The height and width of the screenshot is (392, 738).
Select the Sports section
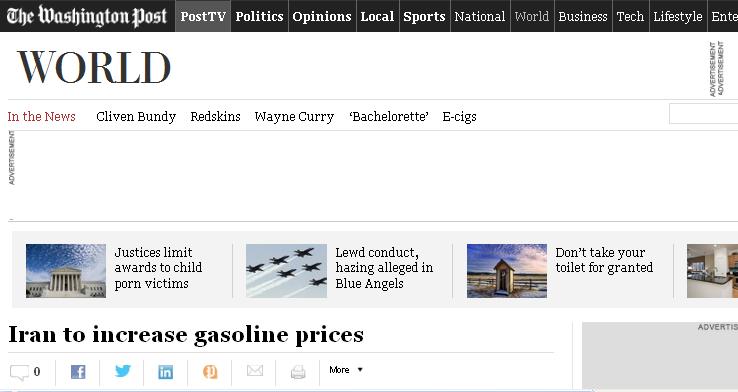[425, 16]
